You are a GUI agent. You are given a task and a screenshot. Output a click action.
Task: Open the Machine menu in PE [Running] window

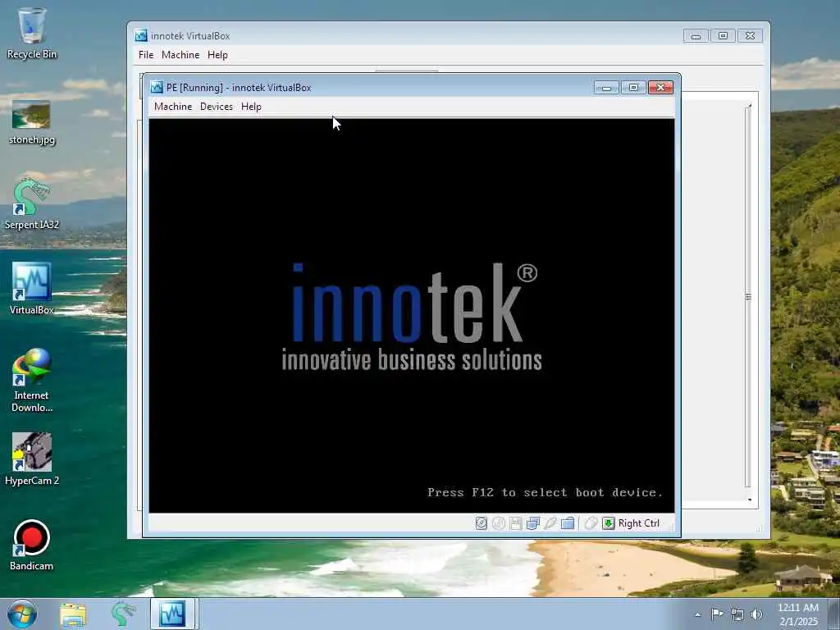(x=173, y=107)
